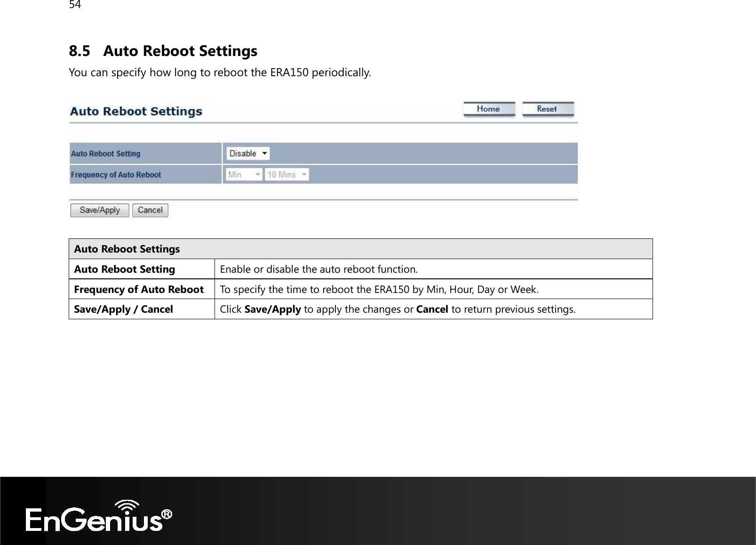Click the Reset button
The image size is (756, 545).
coord(548,109)
